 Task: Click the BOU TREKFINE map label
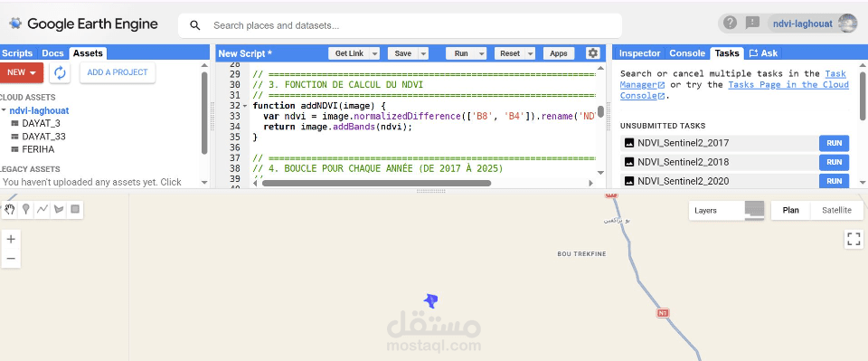coord(581,254)
